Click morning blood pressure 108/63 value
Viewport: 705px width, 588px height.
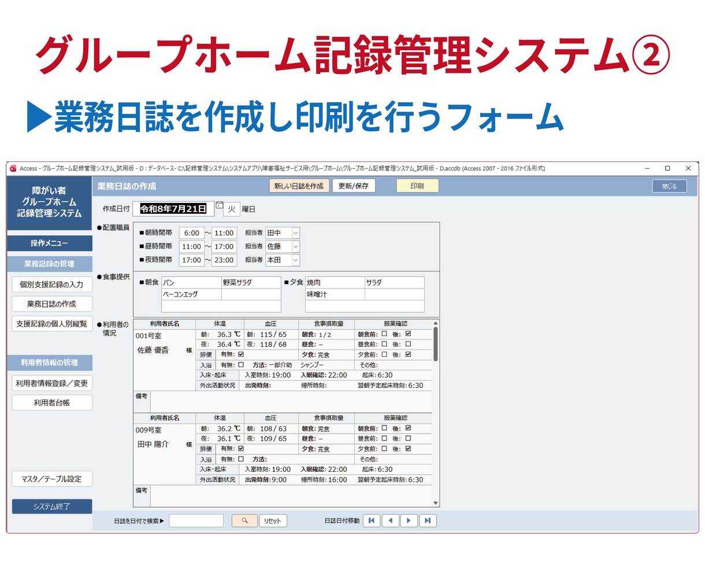(x=273, y=428)
